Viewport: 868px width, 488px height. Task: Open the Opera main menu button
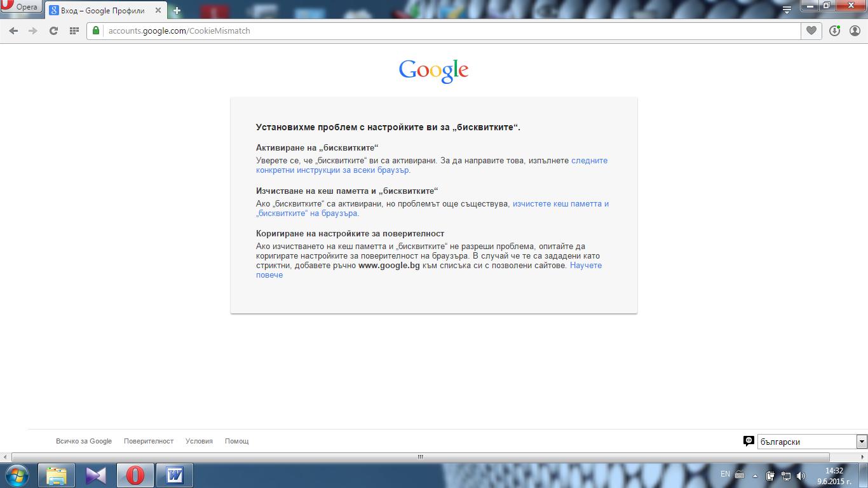click(21, 8)
